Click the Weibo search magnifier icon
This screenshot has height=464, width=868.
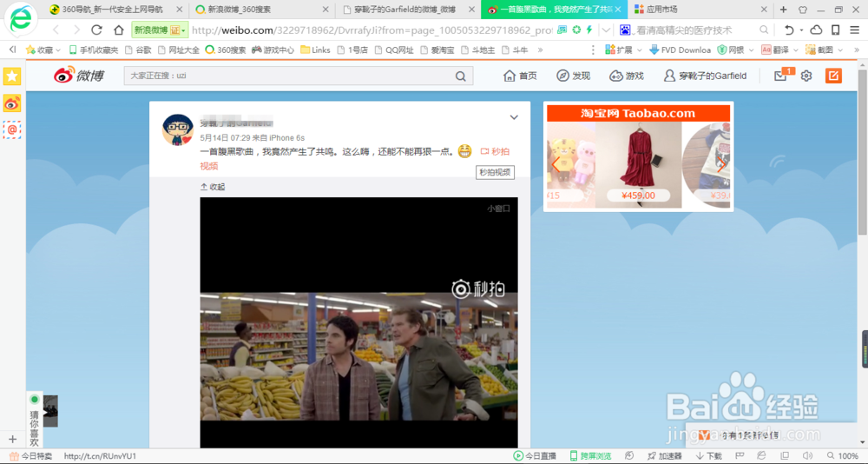(461, 76)
